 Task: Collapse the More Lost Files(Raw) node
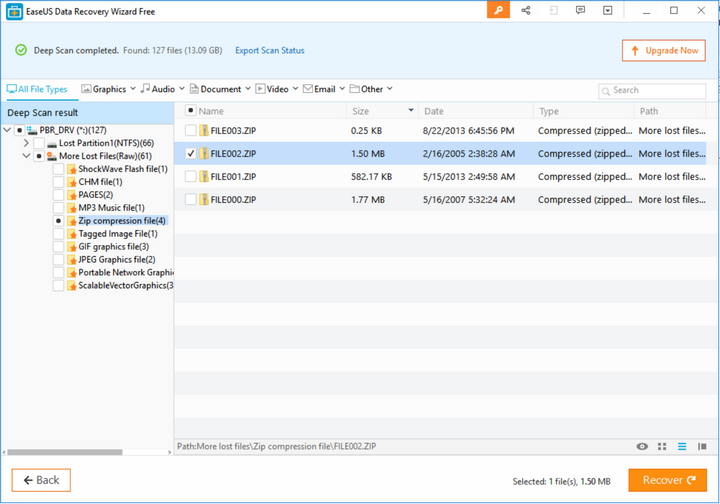[x=26, y=156]
